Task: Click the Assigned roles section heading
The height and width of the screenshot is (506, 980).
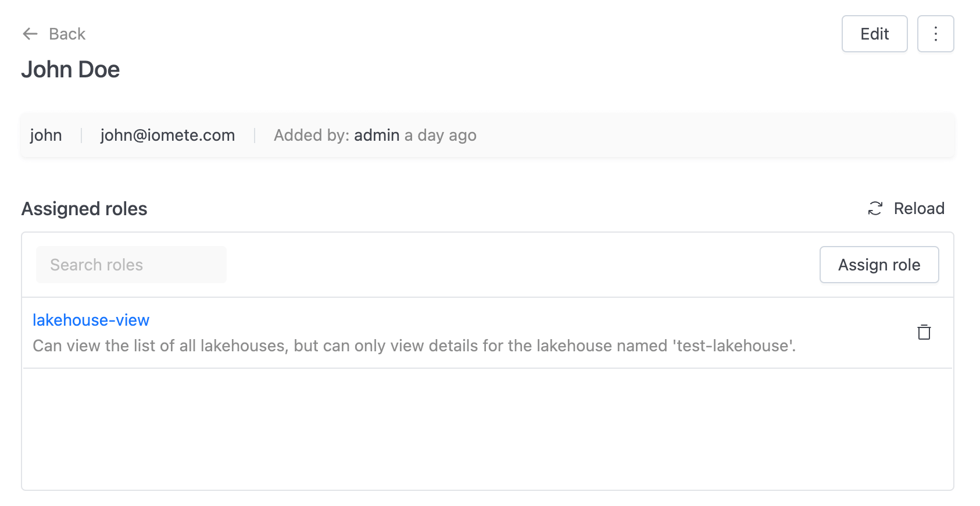Action: click(84, 209)
